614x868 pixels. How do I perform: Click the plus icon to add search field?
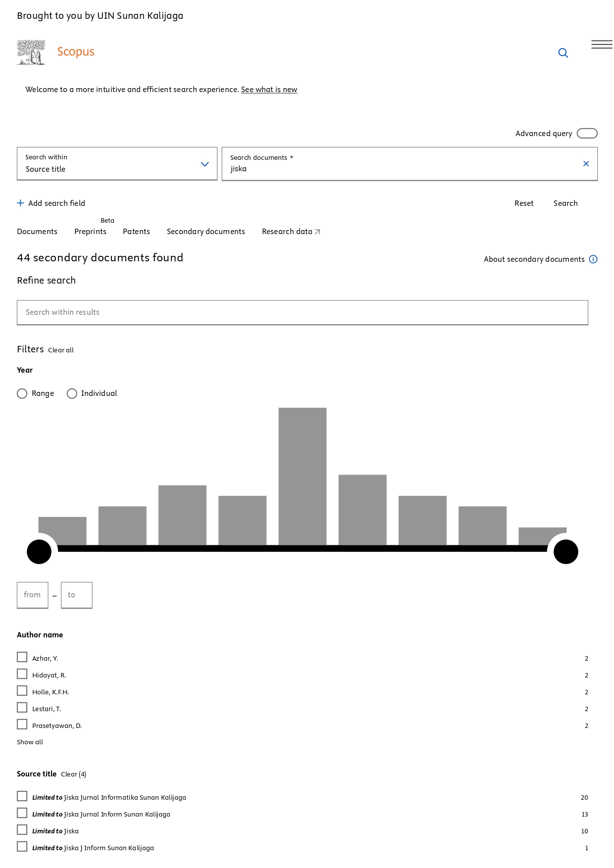tap(20, 203)
